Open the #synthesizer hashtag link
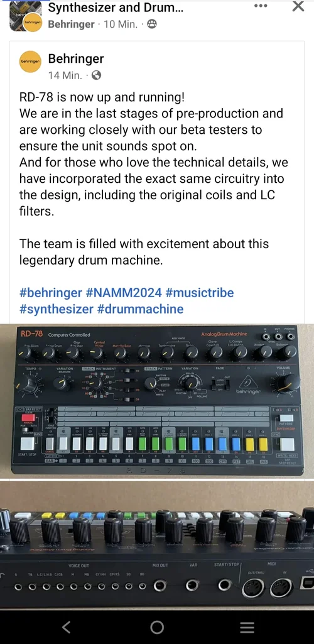This screenshot has height=644, width=314. [x=57, y=309]
